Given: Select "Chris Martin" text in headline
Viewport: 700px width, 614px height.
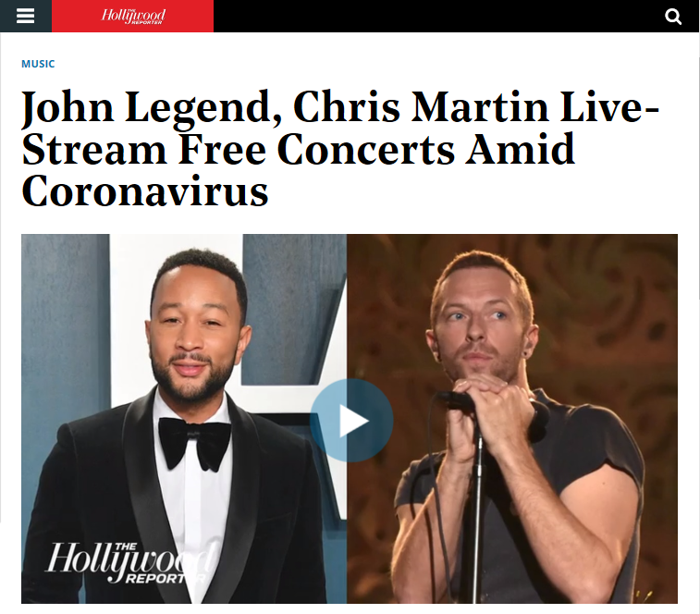Looking at the screenshot, I should click(421, 106).
